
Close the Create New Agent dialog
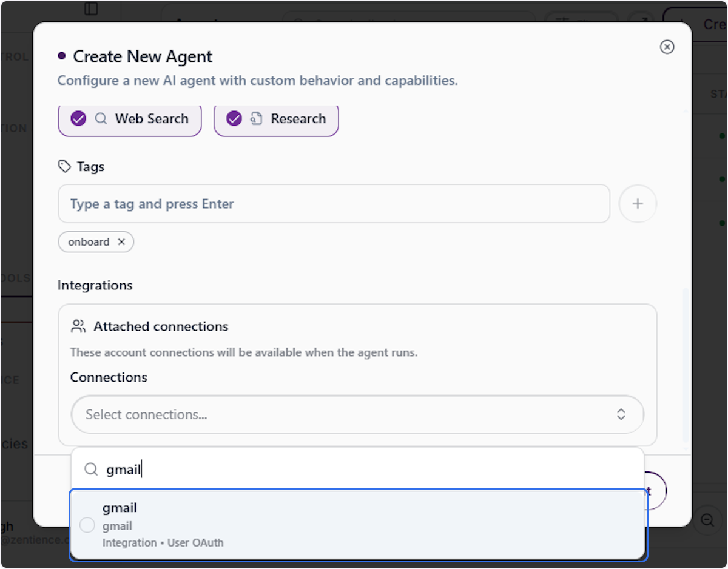coord(667,47)
